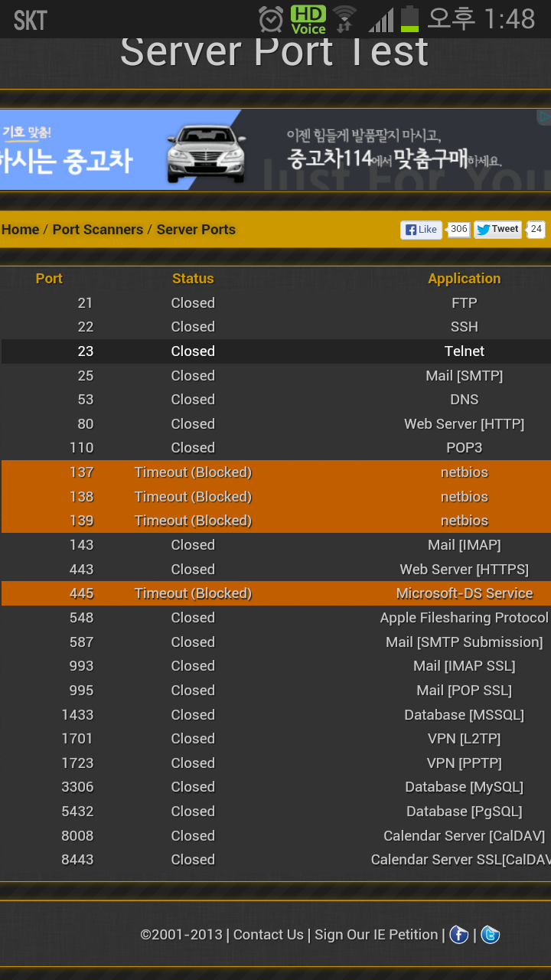The height and width of the screenshot is (980, 551).
Task: Click the Facebook icon in the footer
Action: tap(458, 935)
